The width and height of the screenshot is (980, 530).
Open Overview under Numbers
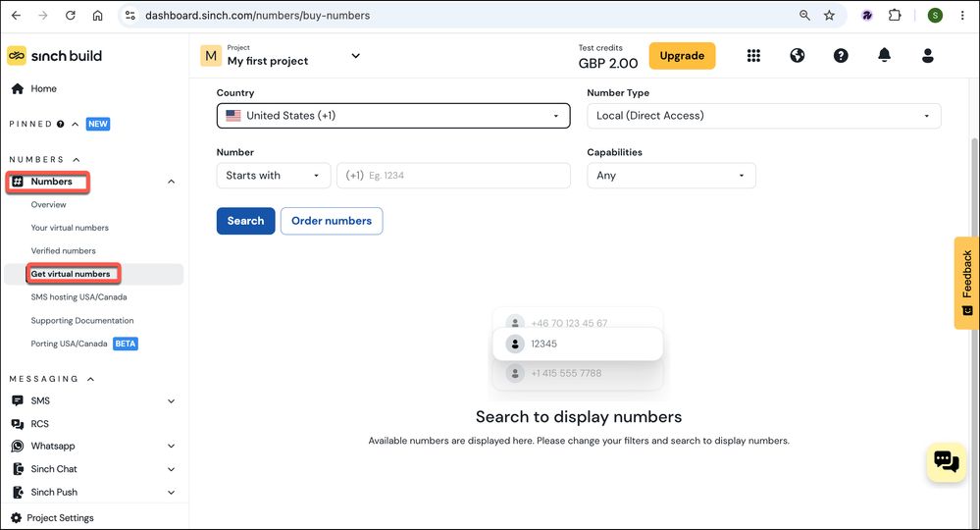click(x=49, y=204)
